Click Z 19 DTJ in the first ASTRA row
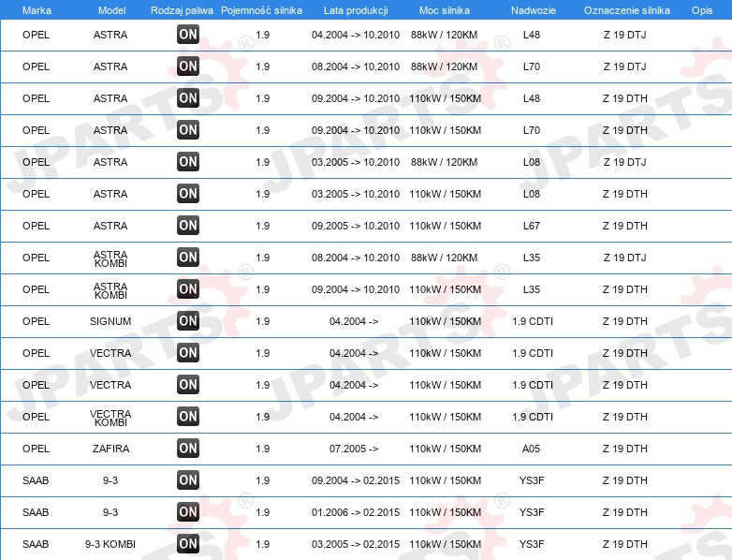 624,35
